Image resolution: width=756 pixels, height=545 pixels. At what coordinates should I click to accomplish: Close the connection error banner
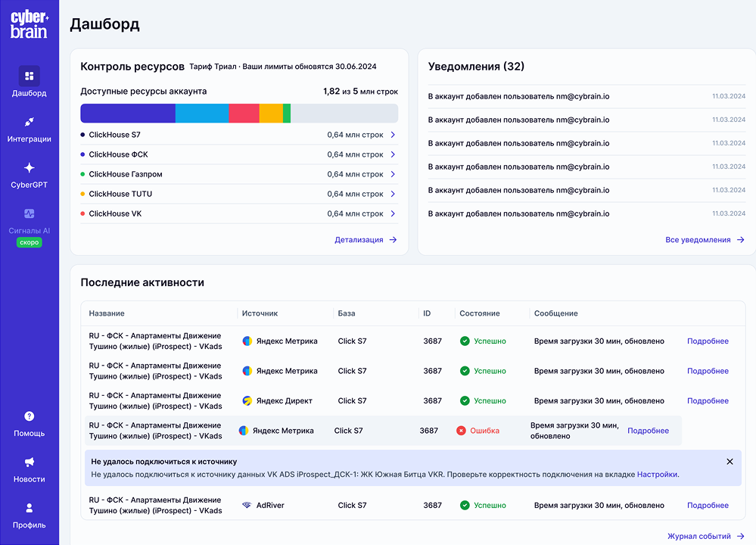(x=730, y=462)
